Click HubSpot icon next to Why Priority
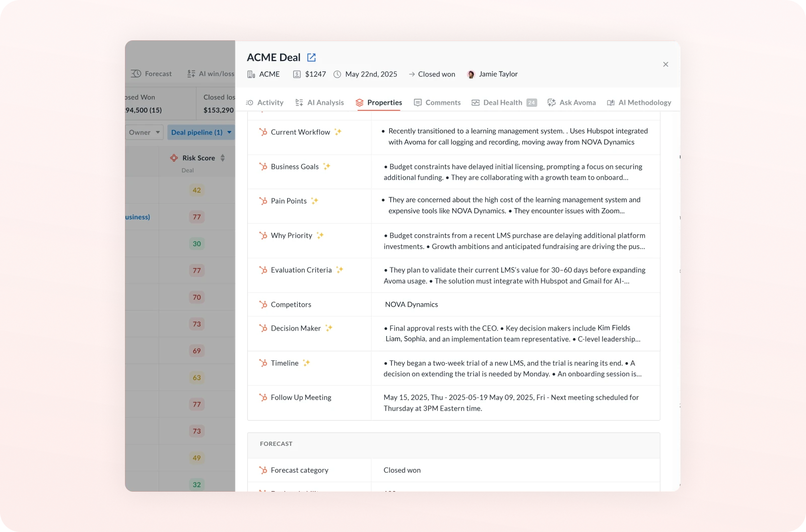Image resolution: width=806 pixels, height=532 pixels. tap(263, 235)
